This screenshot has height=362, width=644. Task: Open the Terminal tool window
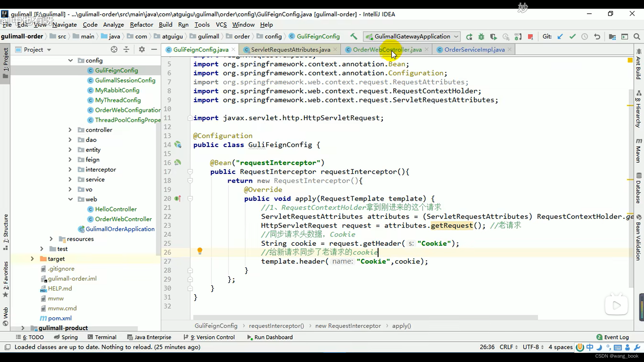[x=102, y=337]
